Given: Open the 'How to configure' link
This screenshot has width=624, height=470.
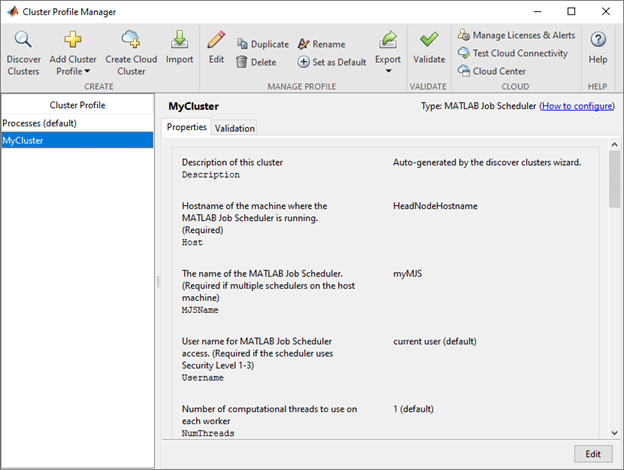Looking at the screenshot, I should (x=577, y=105).
